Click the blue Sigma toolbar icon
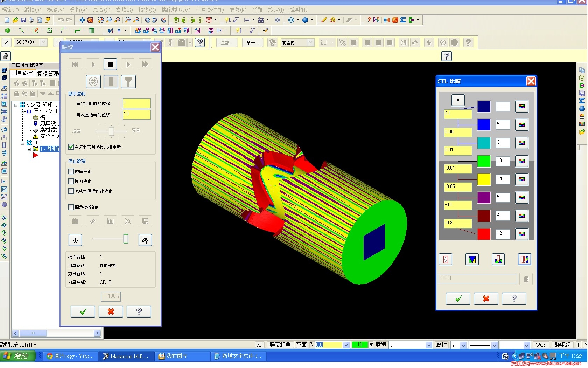Viewport: 588px width, 368px height. click(x=403, y=20)
